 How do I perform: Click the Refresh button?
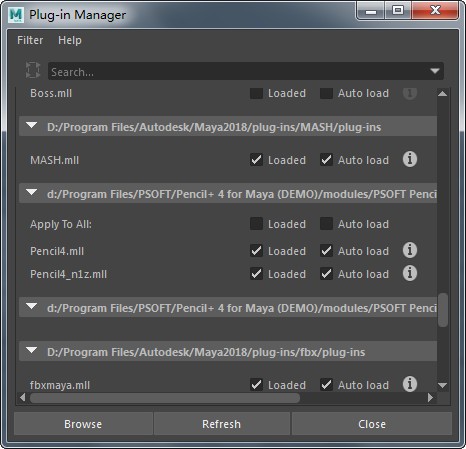[222, 424]
